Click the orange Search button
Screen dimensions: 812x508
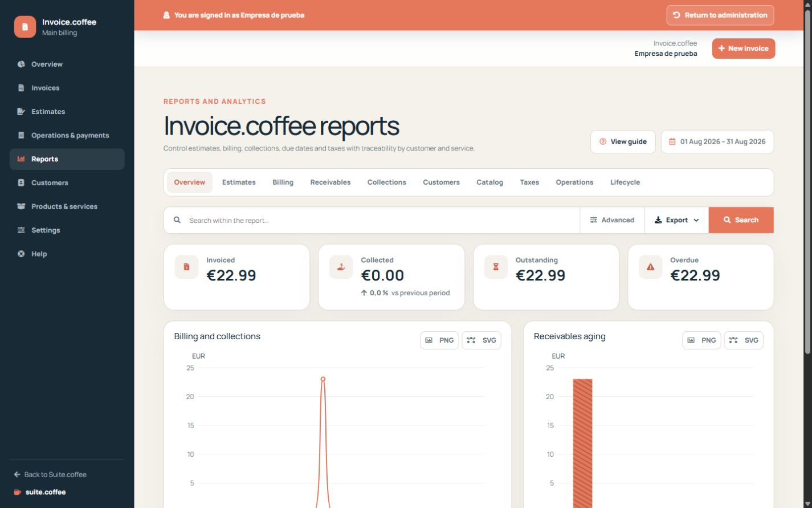741,220
